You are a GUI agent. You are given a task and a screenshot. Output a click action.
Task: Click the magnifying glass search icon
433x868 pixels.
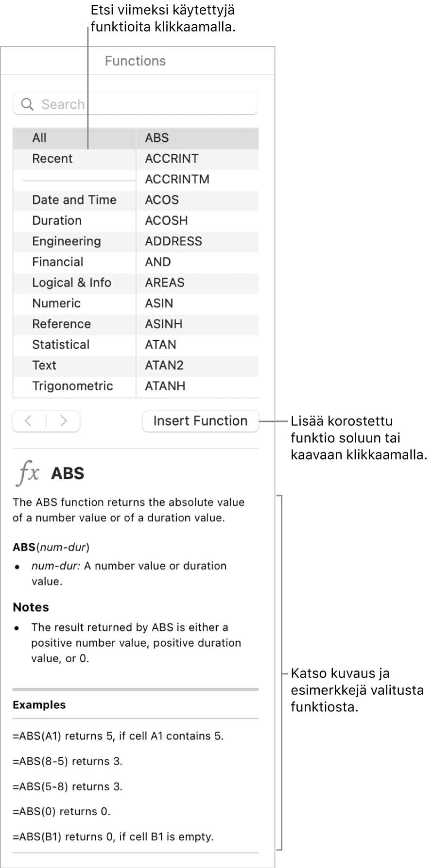click(x=28, y=104)
